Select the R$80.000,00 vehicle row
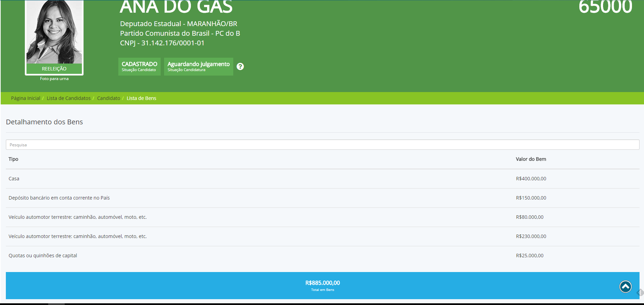This screenshot has width=644, height=305. tap(322, 217)
